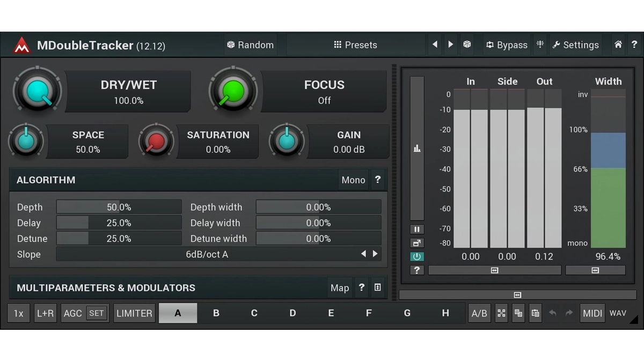Click the Depth 50.0% slider
Image resolution: width=644 pixels, height=362 pixels.
[119, 207]
